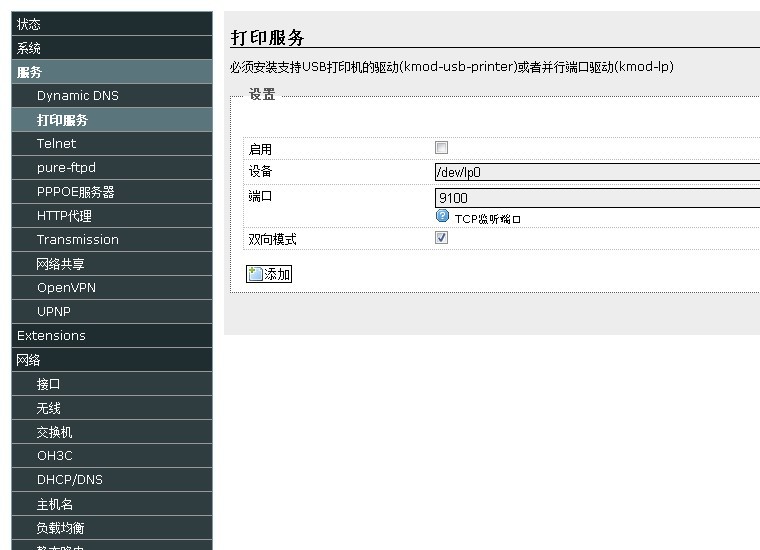Click the 设备 /dev/lp0 input field
Image resolution: width=760 pixels, height=550 pixels.
(x=597, y=172)
